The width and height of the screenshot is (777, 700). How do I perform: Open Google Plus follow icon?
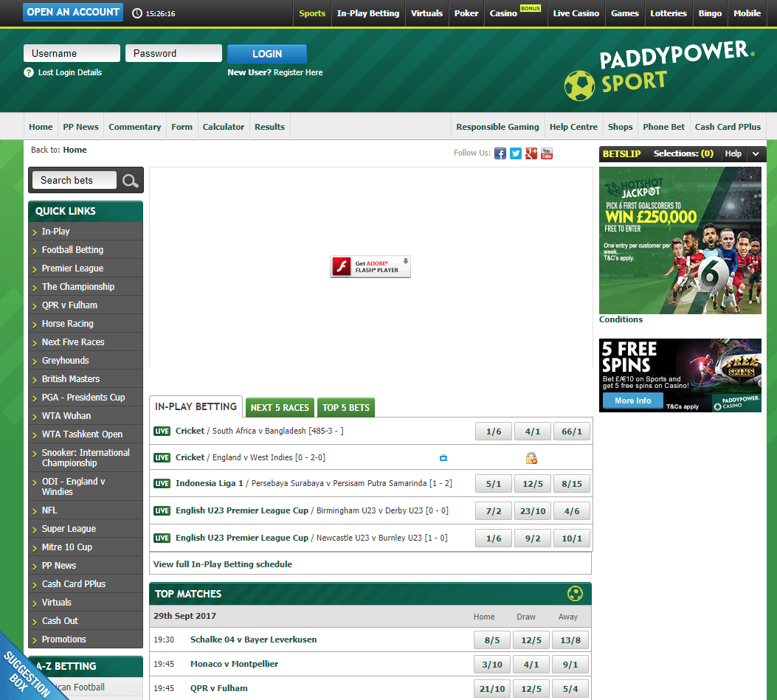[531, 153]
